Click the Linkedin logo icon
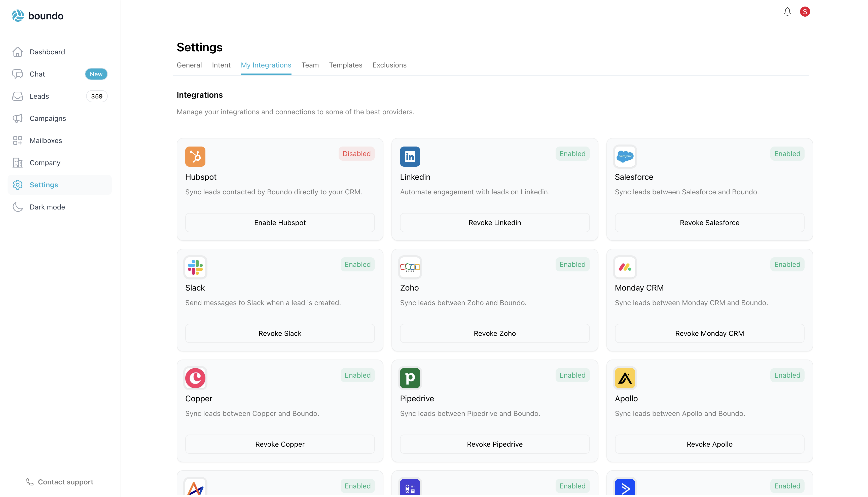 tap(410, 156)
